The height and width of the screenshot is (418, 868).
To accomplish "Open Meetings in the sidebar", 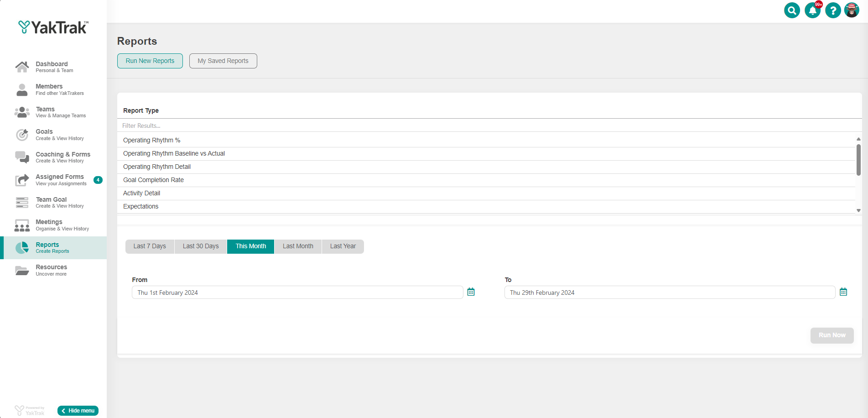I will (x=49, y=225).
